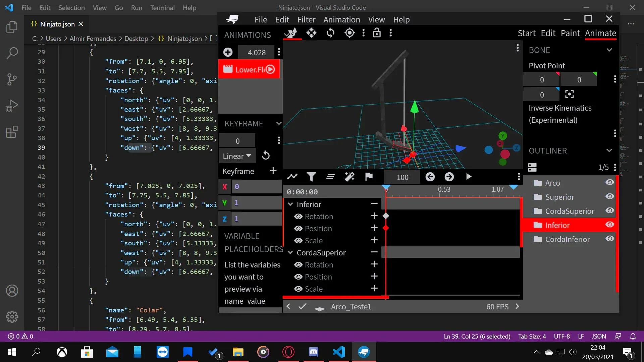Toggle the CordaSuperior Position channel eye
644x362 pixels.
[298, 277]
